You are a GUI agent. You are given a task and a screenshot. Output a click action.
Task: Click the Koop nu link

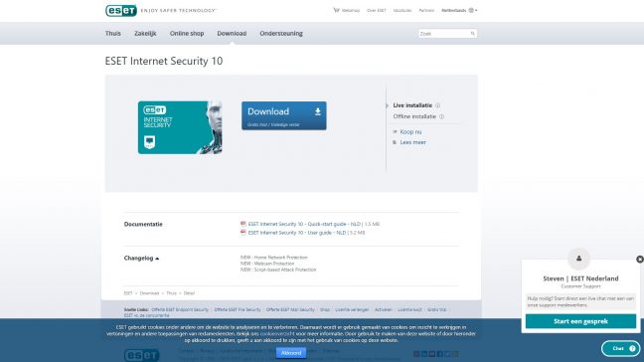(x=410, y=132)
